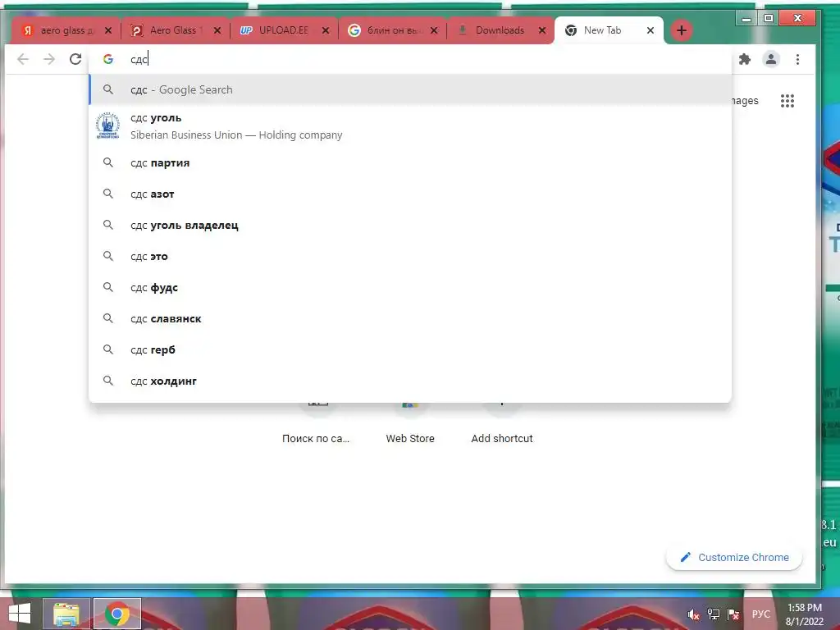Open File Explorer from the taskbar
Screen dimensions: 840x630
(x=66, y=614)
